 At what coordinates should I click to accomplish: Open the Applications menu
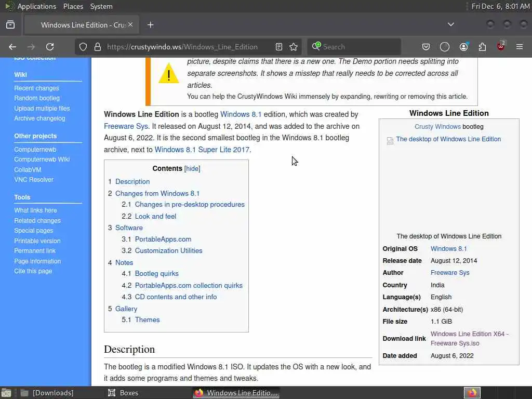click(x=37, y=6)
